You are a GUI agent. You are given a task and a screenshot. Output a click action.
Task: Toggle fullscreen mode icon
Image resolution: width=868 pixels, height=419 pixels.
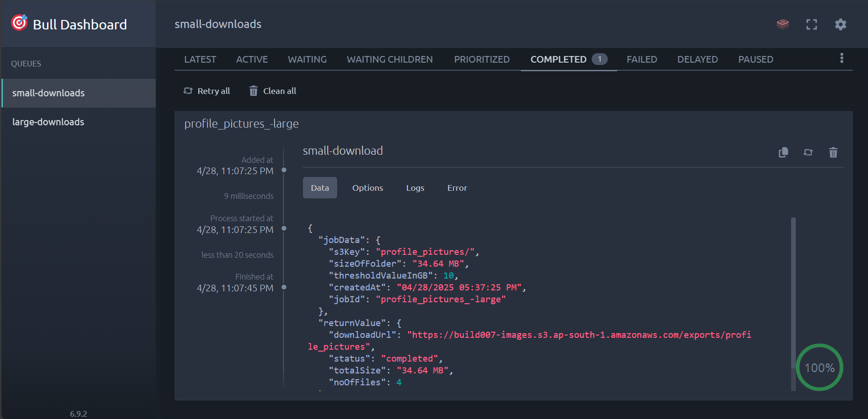tap(811, 24)
